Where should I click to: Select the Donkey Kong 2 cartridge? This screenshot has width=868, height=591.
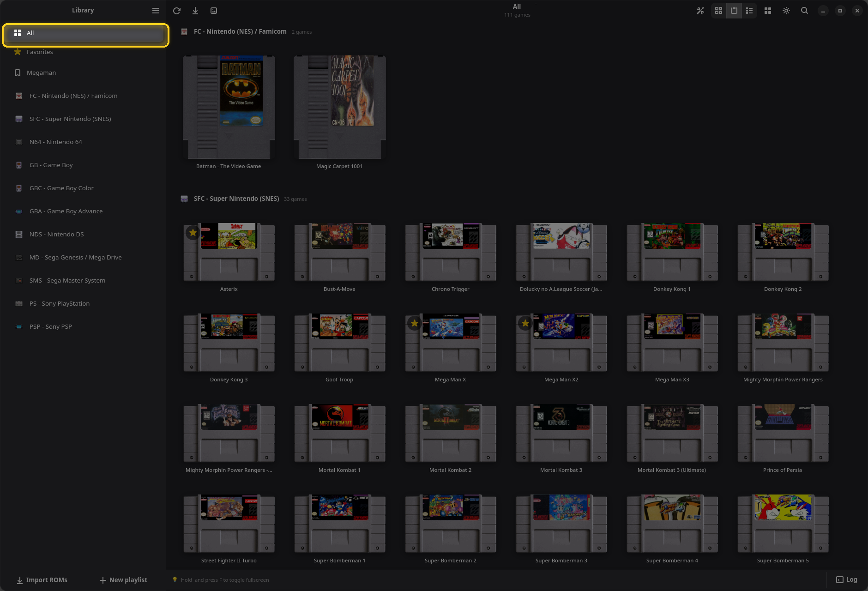pyautogui.click(x=783, y=252)
